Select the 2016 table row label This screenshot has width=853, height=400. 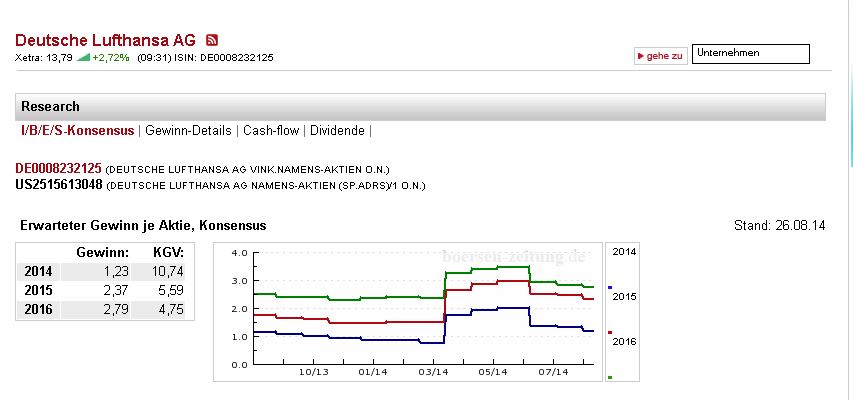tap(38, 309)
